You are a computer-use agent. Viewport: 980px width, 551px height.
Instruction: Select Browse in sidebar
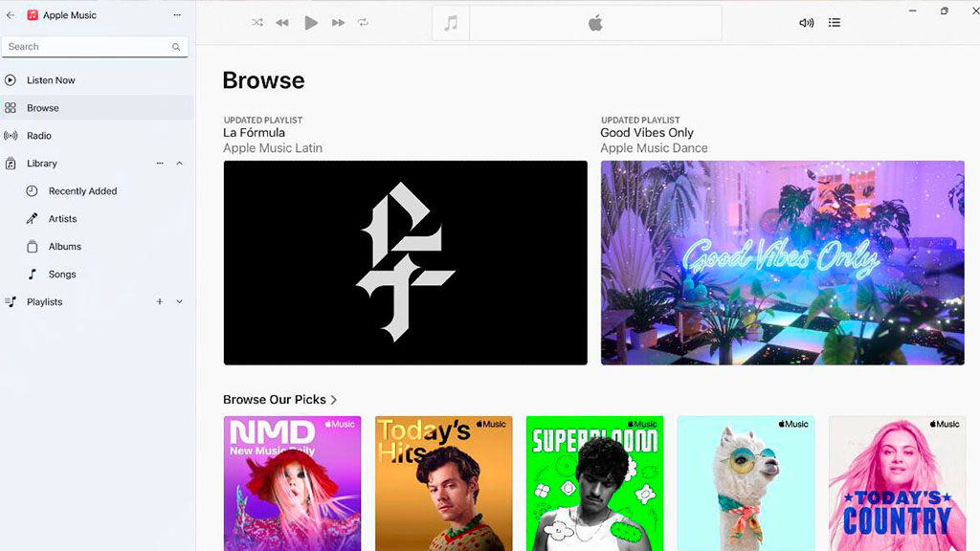tap(97, 107)
